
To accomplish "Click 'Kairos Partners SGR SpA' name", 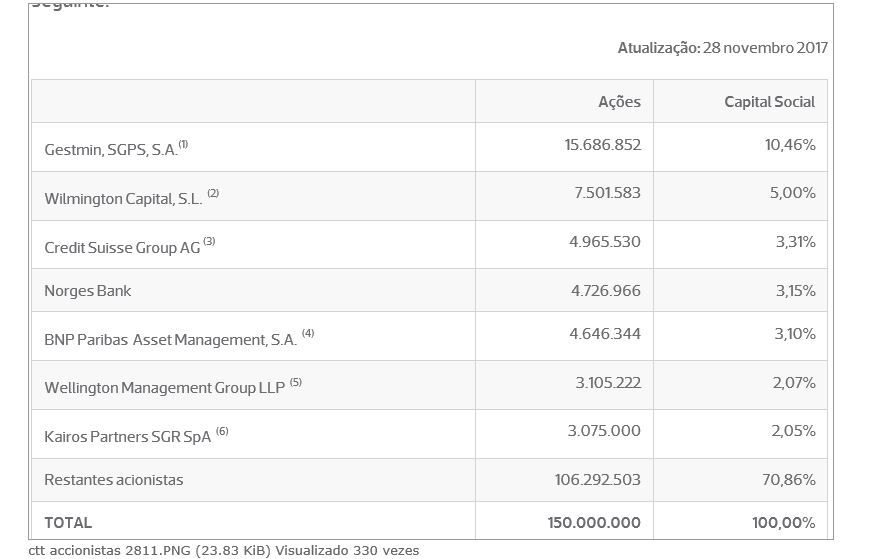I will (127, 437).
